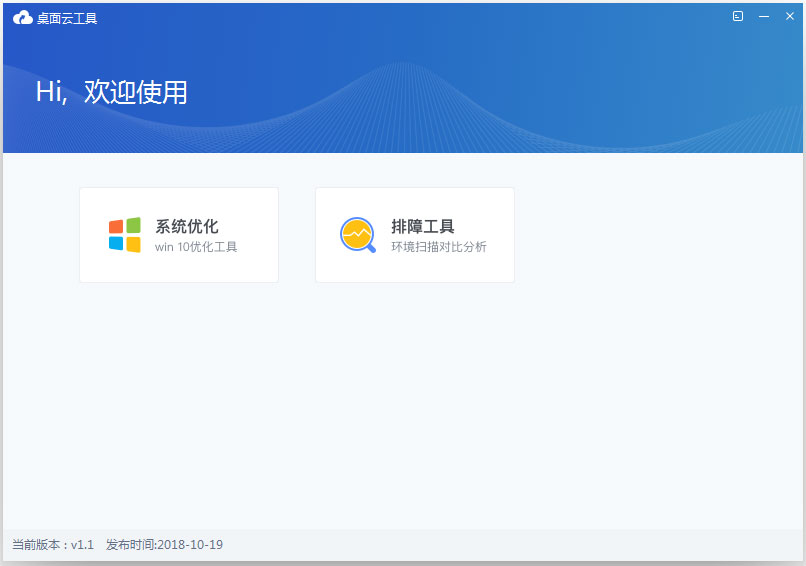Click the cloud logo in title bar
This screenshot has width=806, height=566.
click(22, 17)
